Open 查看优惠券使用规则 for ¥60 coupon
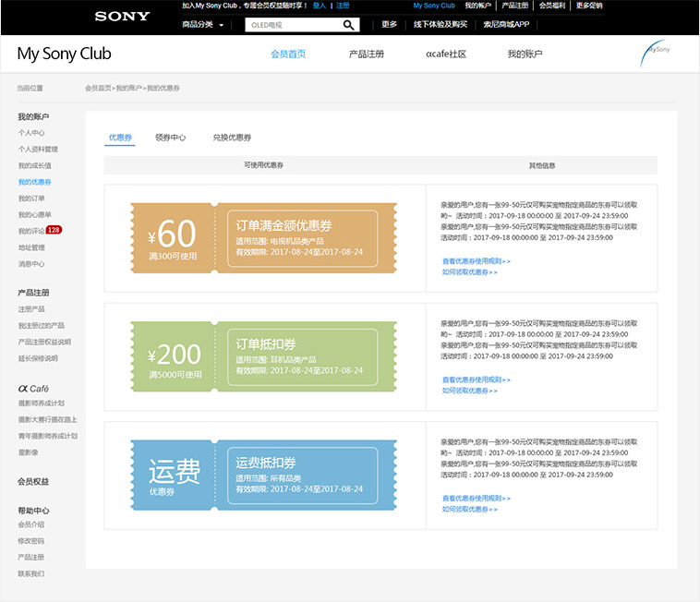700x602 pixels. point(476,261)
